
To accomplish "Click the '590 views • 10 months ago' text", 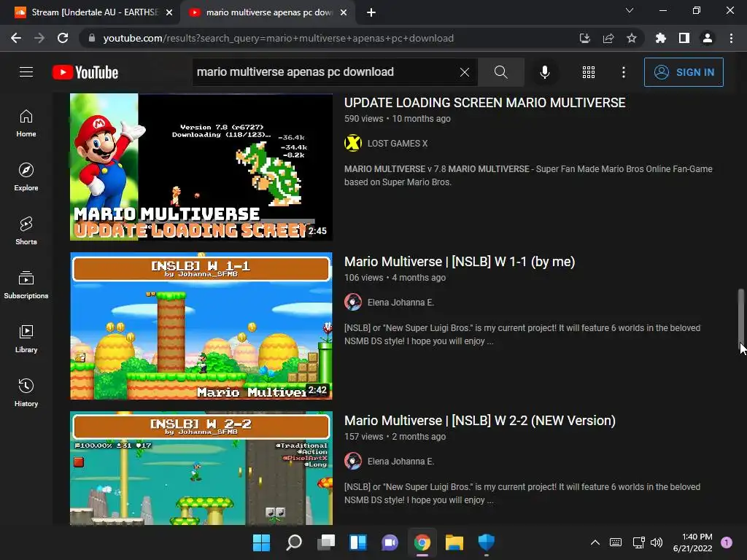I will (x=398, y=119).
